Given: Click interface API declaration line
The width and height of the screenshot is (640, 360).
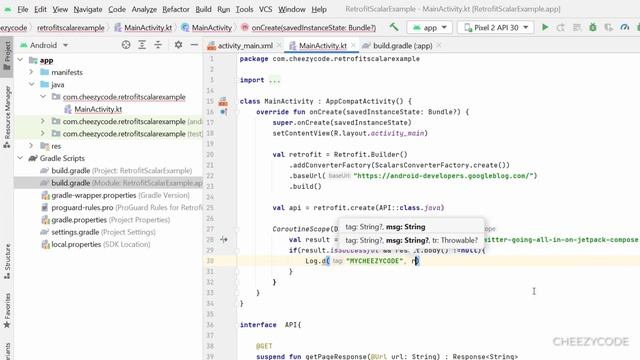Looking at the screenshot, I should click(270, 325).
